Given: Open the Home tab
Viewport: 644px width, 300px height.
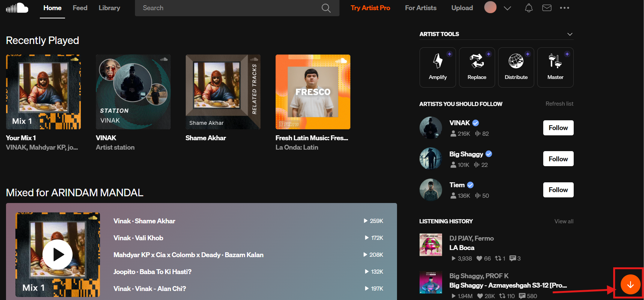Looking at the screenshot, I should pos(52,8).
